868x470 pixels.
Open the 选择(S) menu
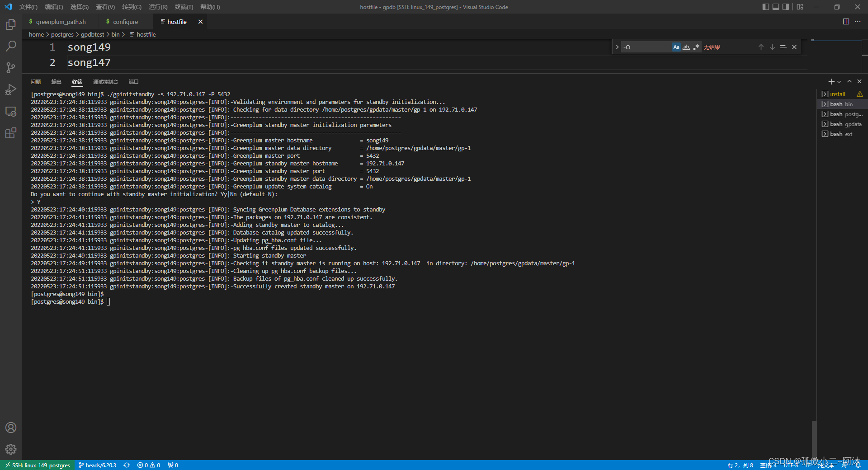click(80, 7)
